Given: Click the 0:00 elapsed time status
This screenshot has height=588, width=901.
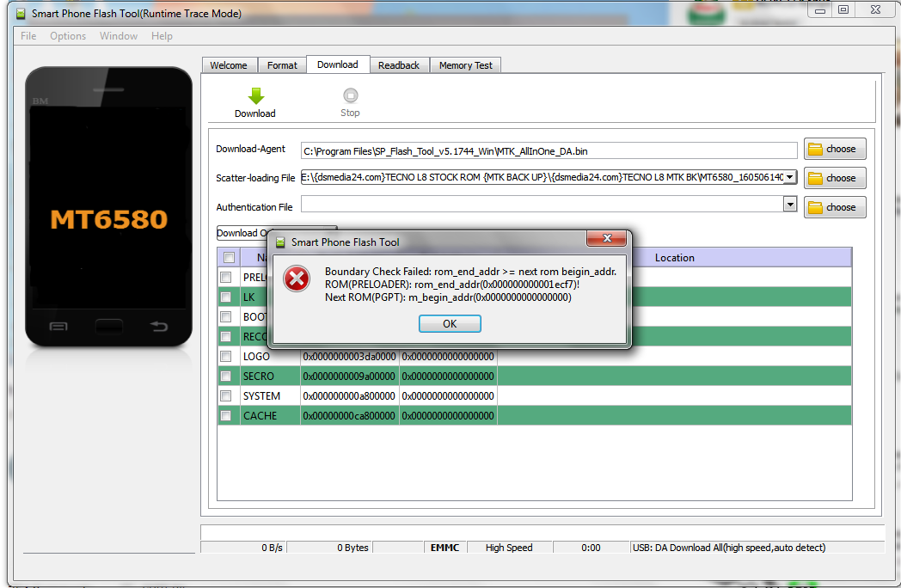Looking at the screenshot, I should [591, 548].
